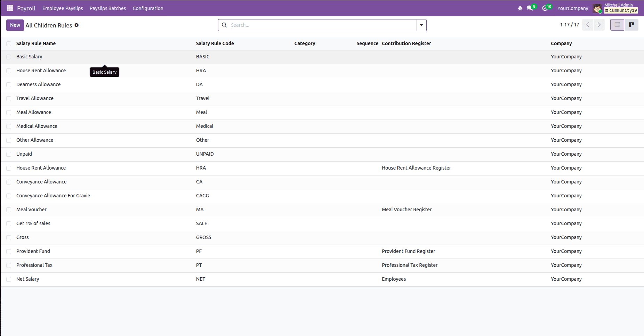
Task: Tick the Net Salary row checkbox
Action: pyautogui.click(x=9, y=279)
